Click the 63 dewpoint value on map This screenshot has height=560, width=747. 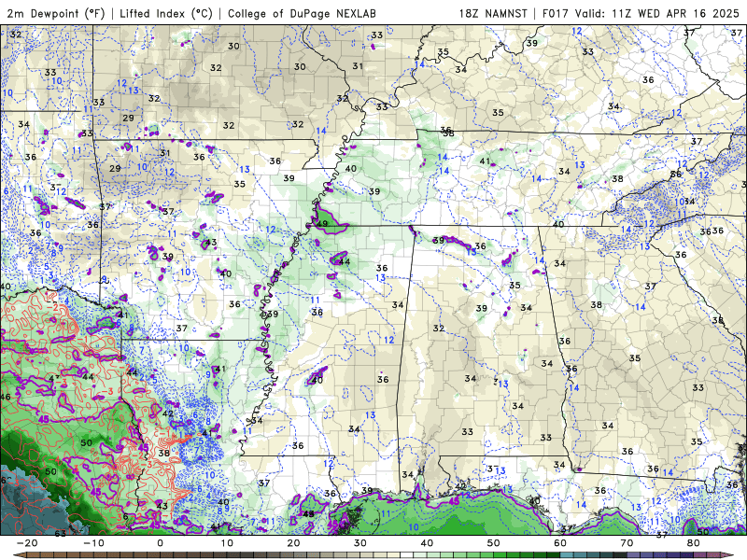[x=60, y=533]
